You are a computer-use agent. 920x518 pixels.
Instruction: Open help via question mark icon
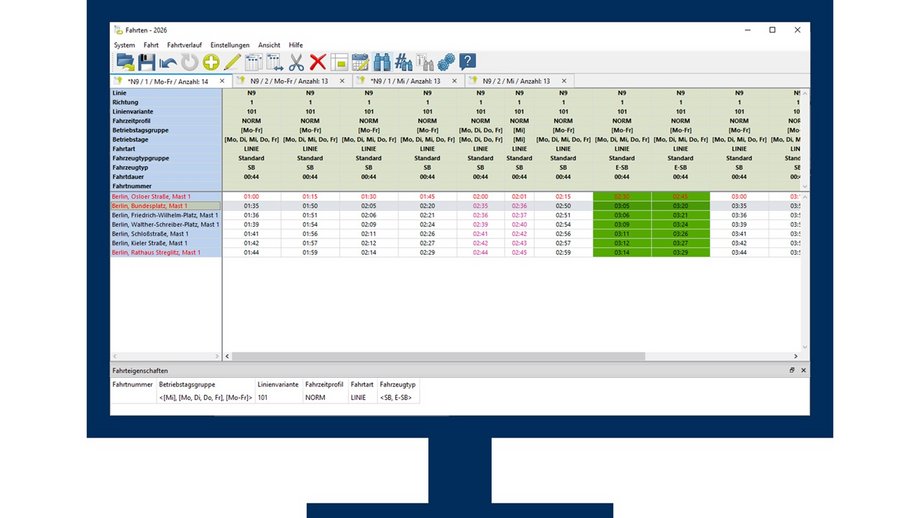pyautogui.click(x=467, y=62)
